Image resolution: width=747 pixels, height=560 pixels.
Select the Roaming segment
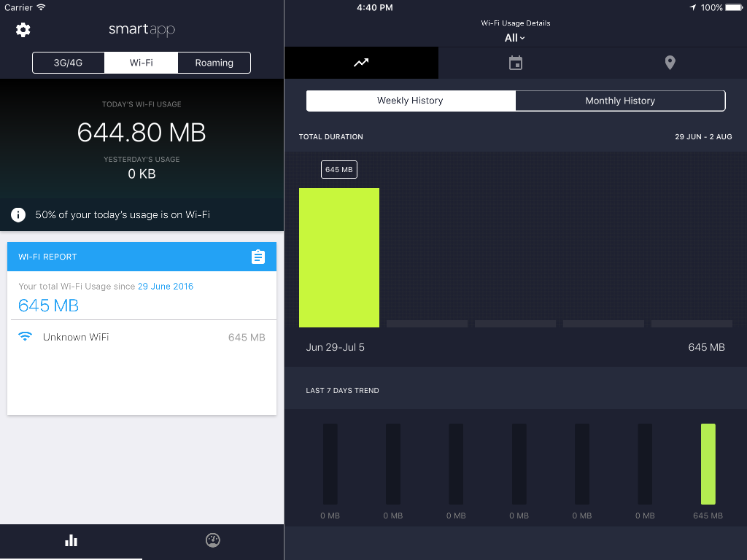(214, 63)
